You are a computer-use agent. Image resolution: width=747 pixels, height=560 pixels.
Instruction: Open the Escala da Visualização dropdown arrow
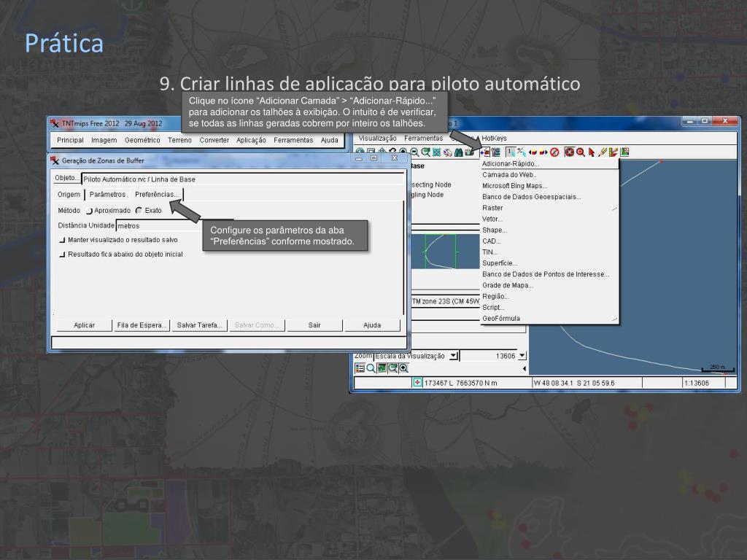point(454,356)
